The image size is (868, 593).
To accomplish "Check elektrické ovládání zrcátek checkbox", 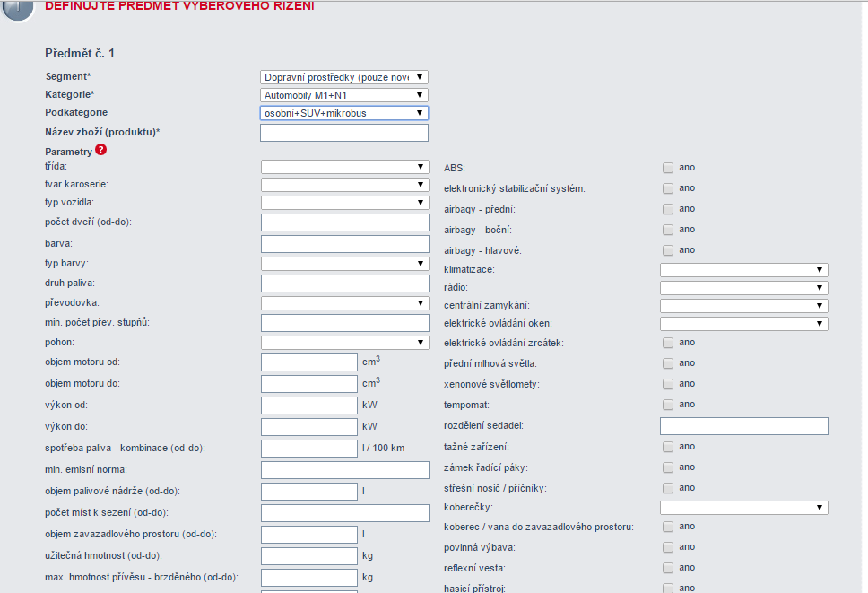I will click(x=668, y=343).
